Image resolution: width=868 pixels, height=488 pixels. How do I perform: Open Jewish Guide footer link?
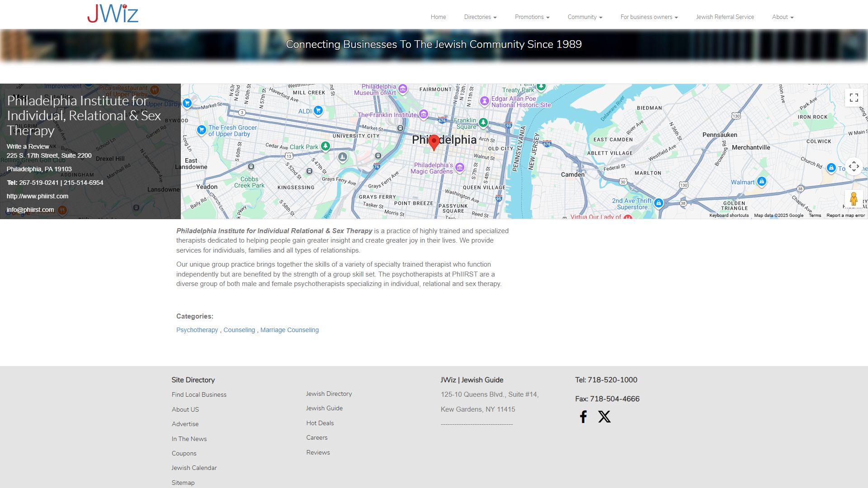click(x=324, y=408)
